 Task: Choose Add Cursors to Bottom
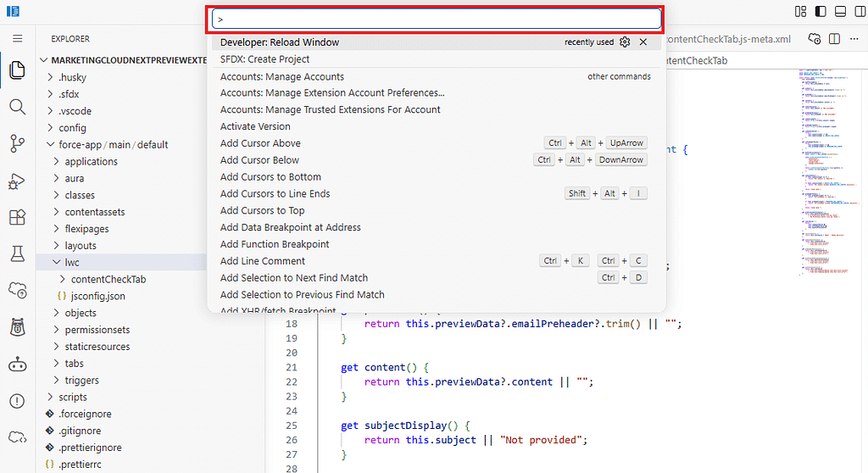coord(437,176)
